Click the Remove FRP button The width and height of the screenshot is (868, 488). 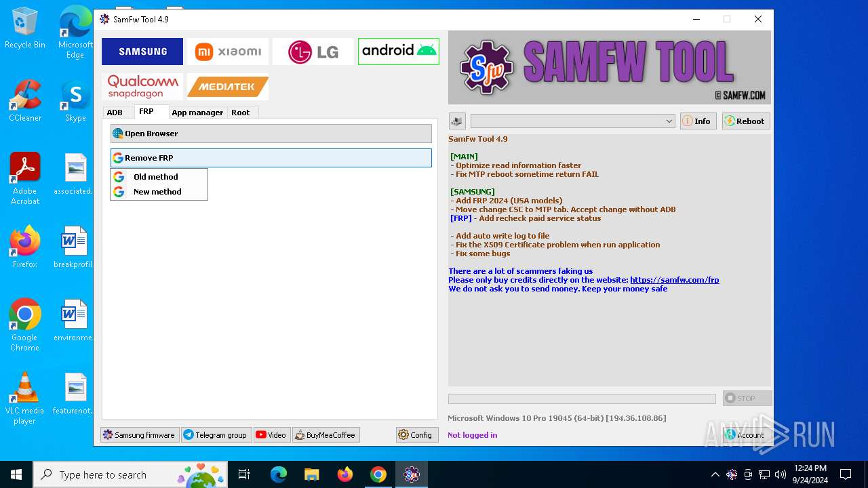pyautogui.click(x=271, y=158)
